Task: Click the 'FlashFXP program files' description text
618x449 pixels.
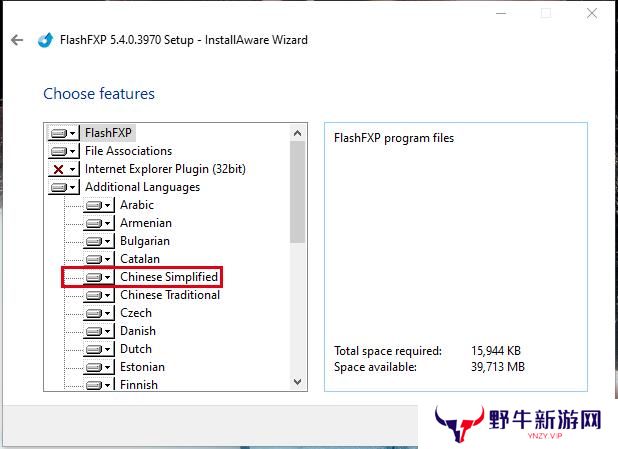Action: [394, 138]
